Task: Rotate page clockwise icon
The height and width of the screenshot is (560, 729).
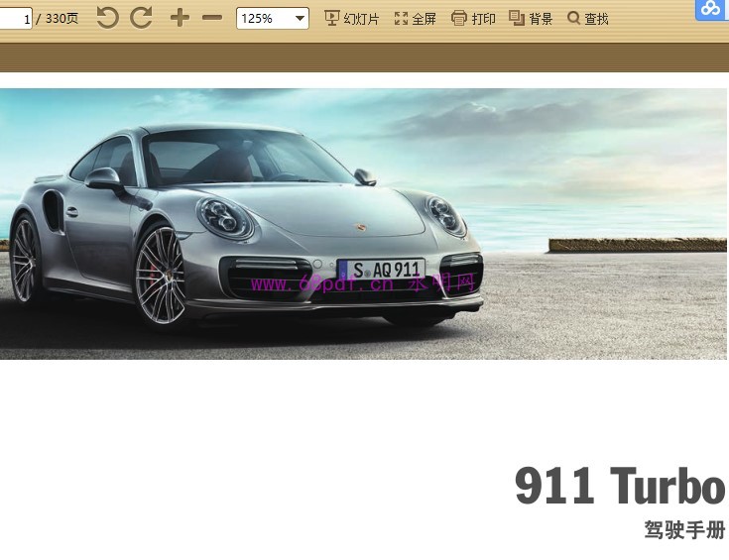Action: coord(141,18)
